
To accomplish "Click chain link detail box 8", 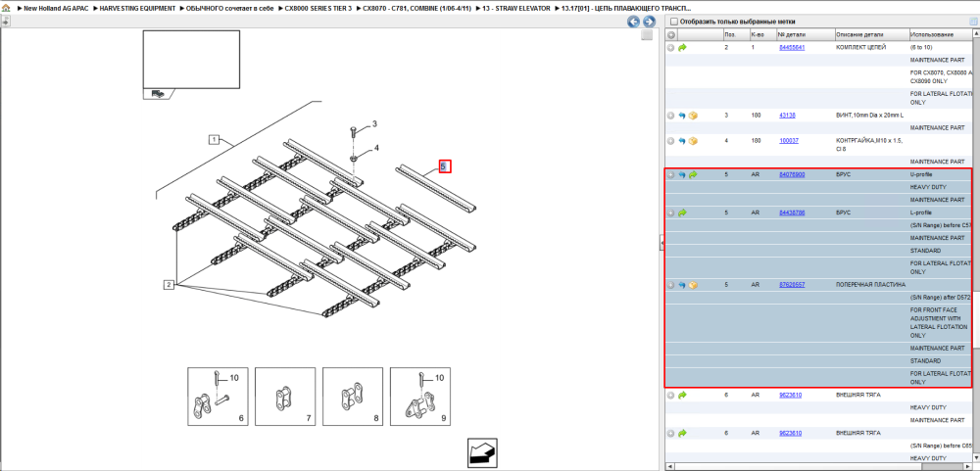I will click(x=353, y=397).
